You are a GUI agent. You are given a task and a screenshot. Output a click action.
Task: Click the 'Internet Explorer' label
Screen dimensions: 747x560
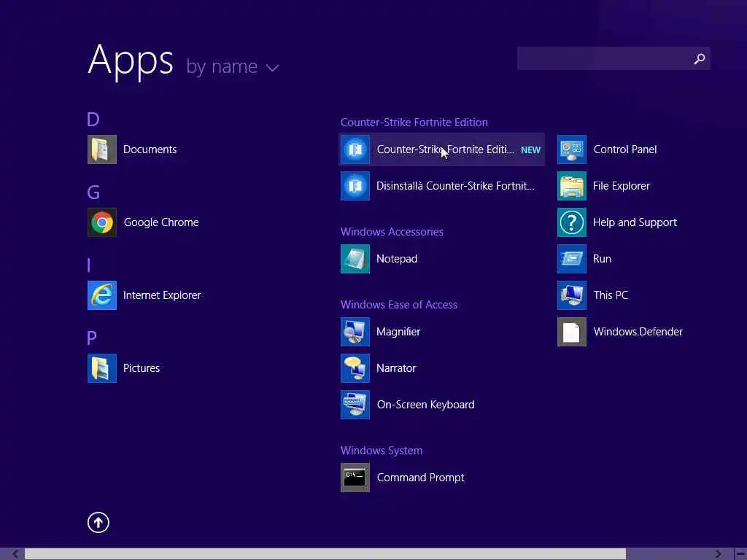pos(162,295)
